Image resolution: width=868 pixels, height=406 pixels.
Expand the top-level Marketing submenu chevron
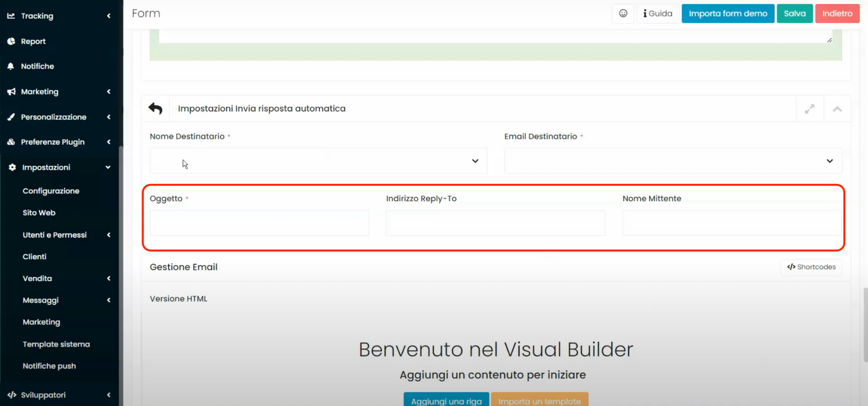109,91
